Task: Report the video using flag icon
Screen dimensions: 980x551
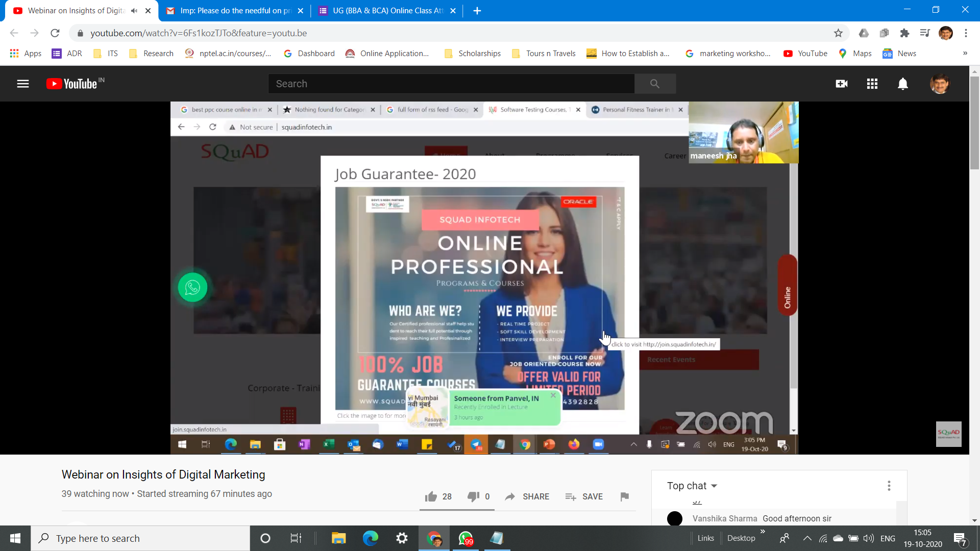Action: click(x=624, y=496)
